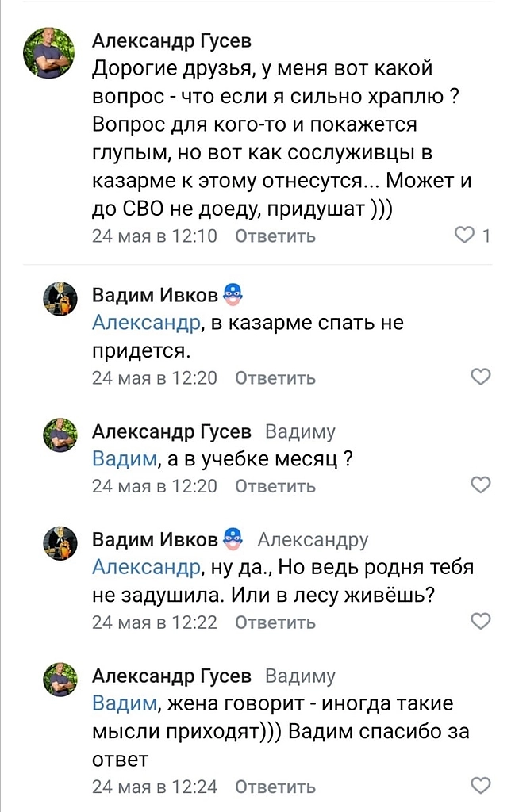The width and height of the screenshot is (515, 812).
Task: Open author name Александр Гусев on first comment
Action: pos(171,41)
